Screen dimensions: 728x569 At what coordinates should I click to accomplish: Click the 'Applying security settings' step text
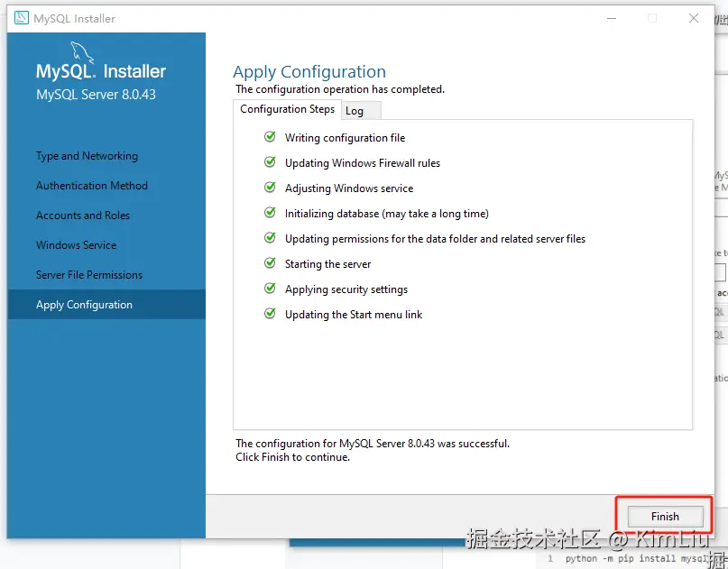(x=346, y=289)
